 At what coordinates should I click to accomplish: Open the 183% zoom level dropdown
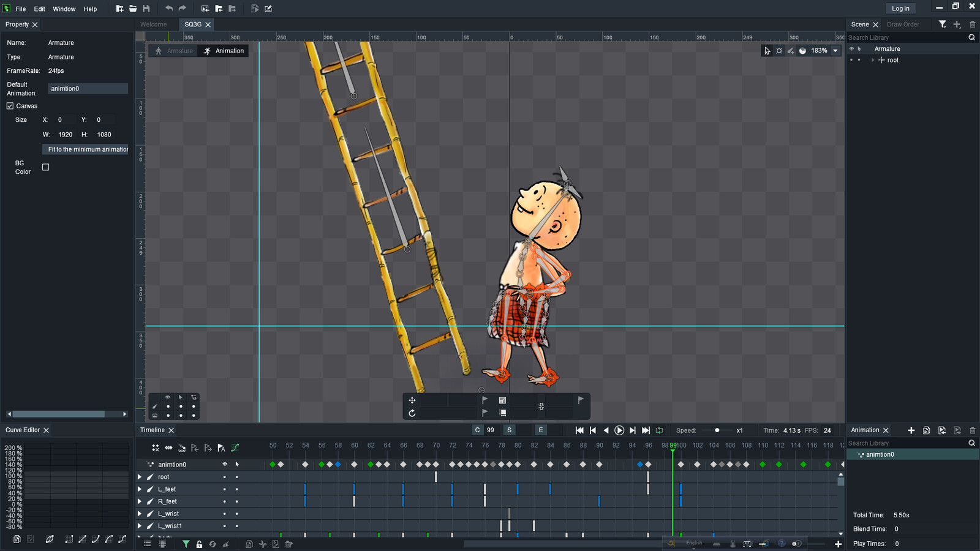[x=835, y=51]
